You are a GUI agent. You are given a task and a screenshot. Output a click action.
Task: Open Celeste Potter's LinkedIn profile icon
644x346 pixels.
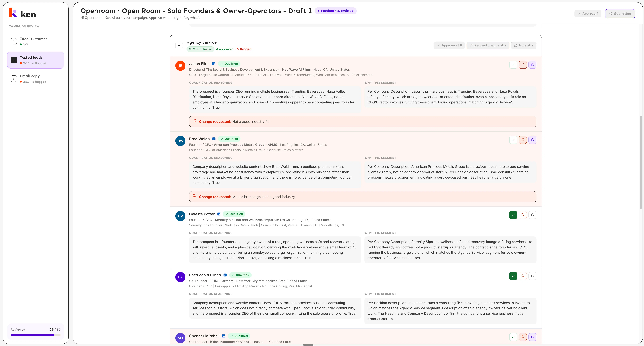(219, 214)
